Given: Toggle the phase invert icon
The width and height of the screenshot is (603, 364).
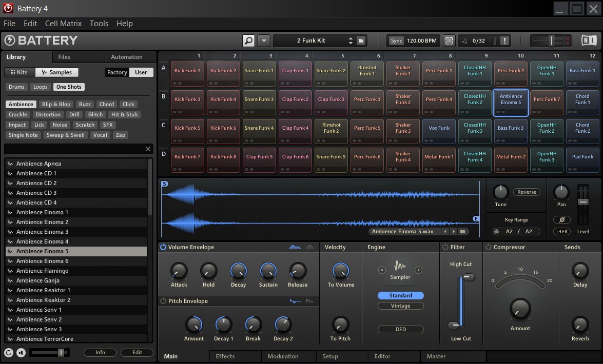Looking at the screenshot, I should [561, 220].
